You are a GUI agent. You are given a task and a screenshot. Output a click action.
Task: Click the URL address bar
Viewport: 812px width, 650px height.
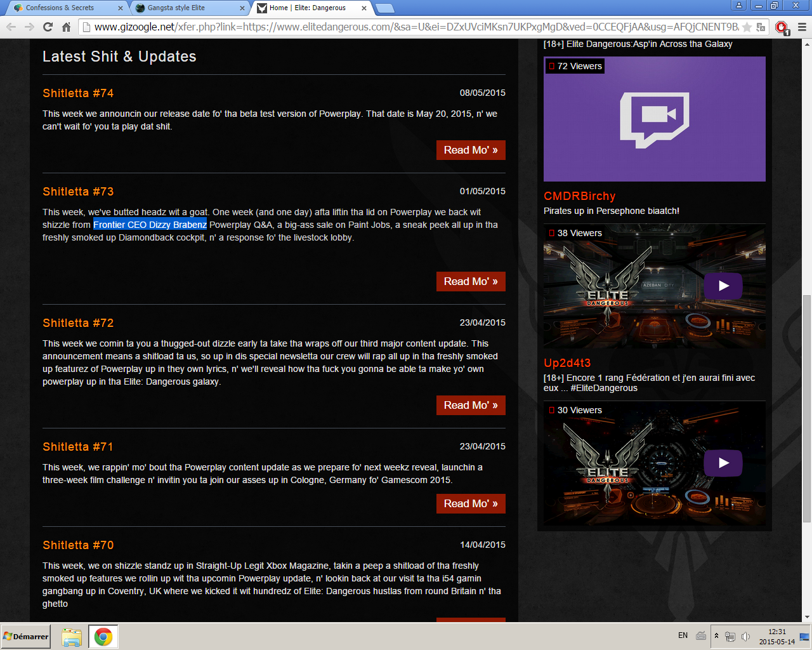point(416,27)
